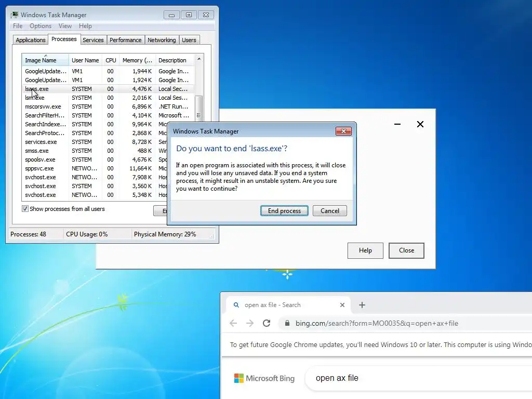Switch to the Users tab
The width and height of the screenshot is (532, 399).
(x=189, y=40)
